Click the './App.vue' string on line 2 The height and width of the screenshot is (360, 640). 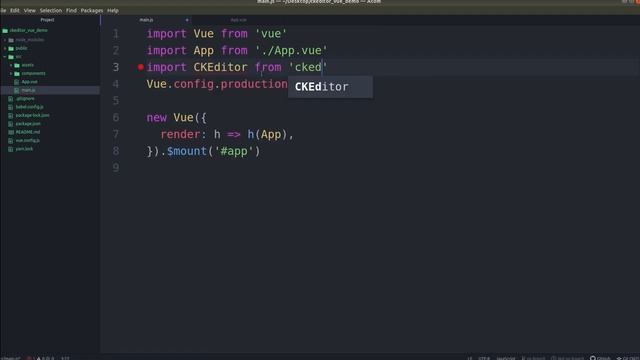[x=291, y=50]
